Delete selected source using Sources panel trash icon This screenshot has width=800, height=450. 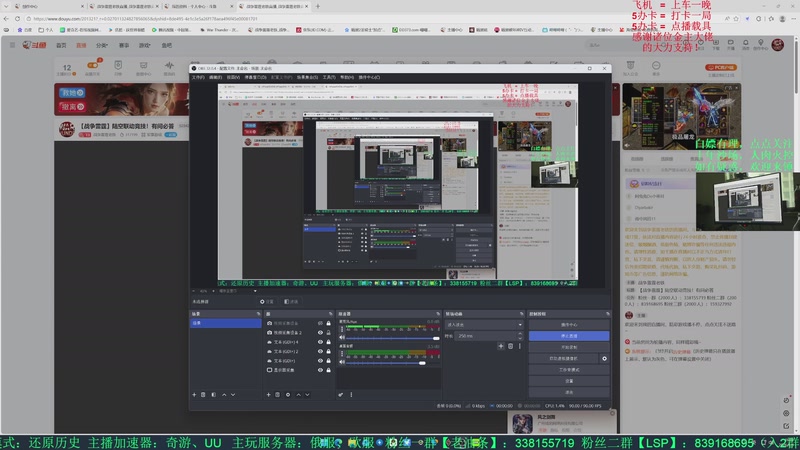tap(278, 395)
